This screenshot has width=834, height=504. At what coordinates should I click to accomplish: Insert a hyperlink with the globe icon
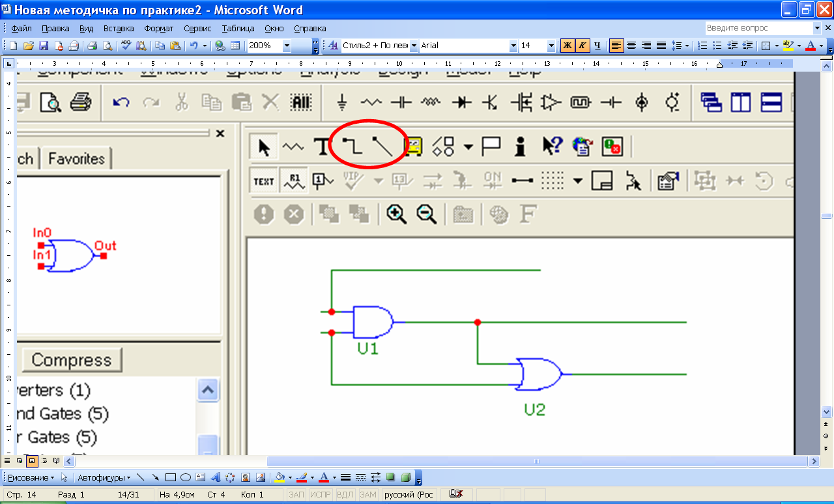[x=220, y=46]
